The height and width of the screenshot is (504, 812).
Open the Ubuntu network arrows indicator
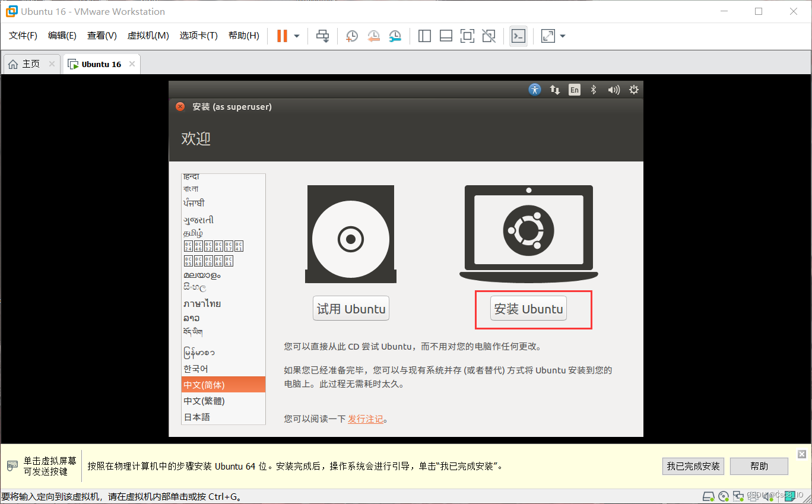tap(555, 90)
